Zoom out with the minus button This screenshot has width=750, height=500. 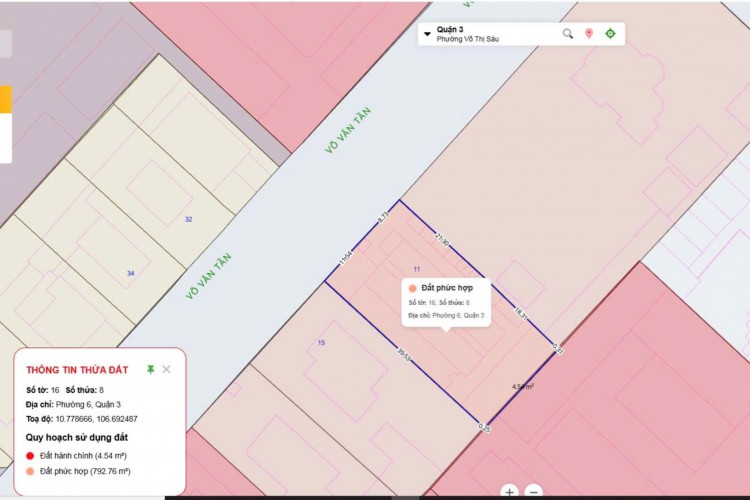534,492
